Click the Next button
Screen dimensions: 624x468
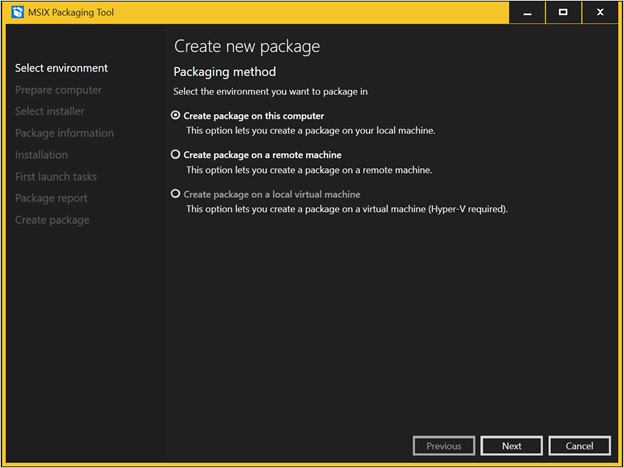pos(511,446)
